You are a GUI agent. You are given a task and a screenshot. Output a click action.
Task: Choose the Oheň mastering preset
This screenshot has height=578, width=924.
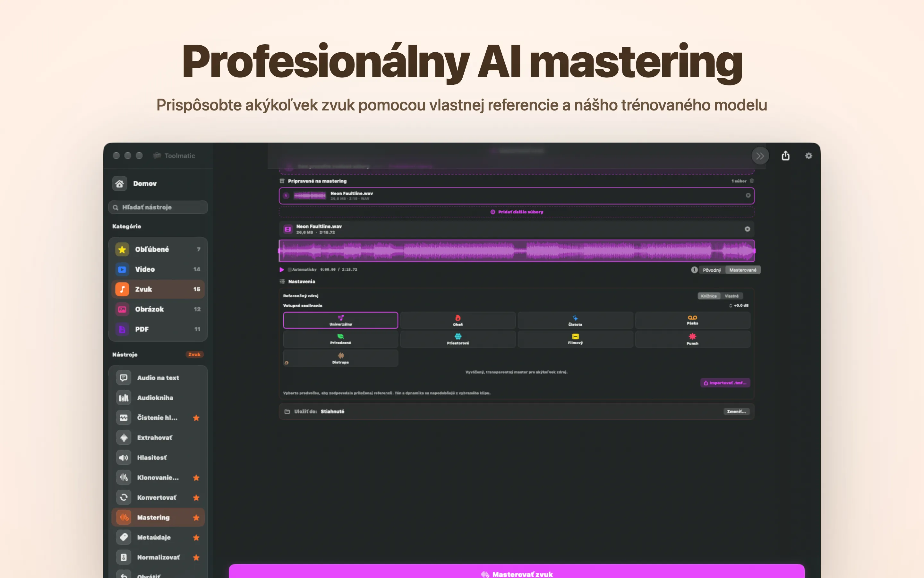tap(458, 320)
